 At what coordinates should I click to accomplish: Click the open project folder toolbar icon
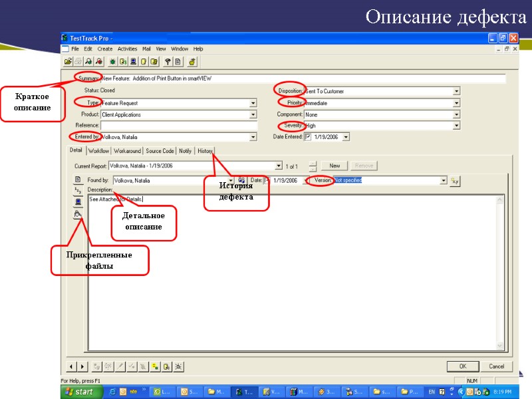point(68,61)
